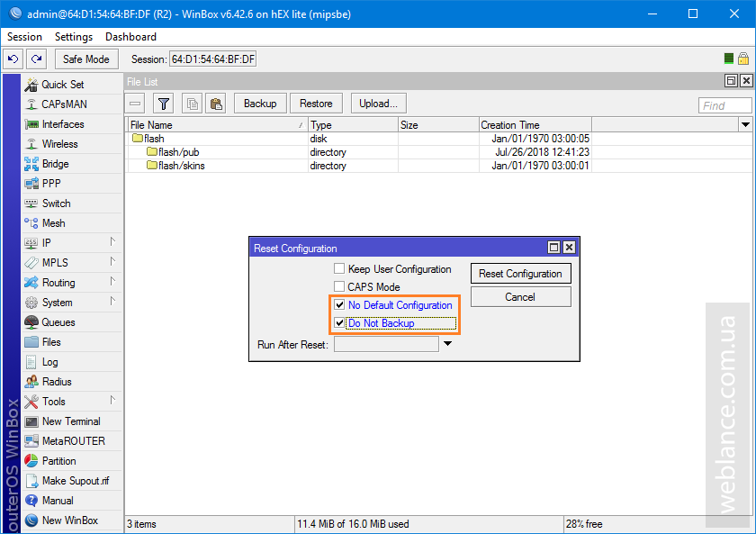Image resolution: width=756 pixels, height=534 pixels.
Task: Click the redo arrow button
Action: click(x=36, y=59)
